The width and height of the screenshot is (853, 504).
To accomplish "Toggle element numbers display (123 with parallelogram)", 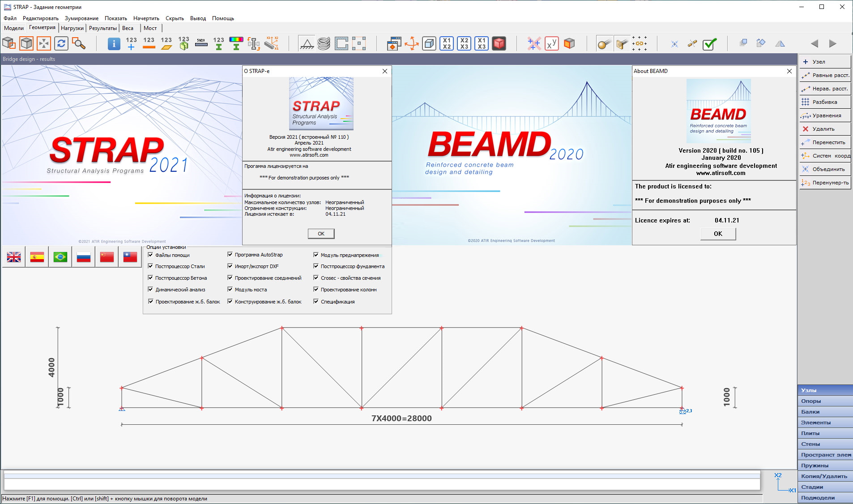I will pyautogui.click(x=166, y=43).
